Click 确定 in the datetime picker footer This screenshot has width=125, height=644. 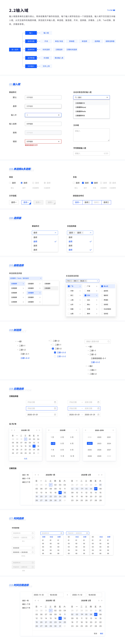coord(102,633)
